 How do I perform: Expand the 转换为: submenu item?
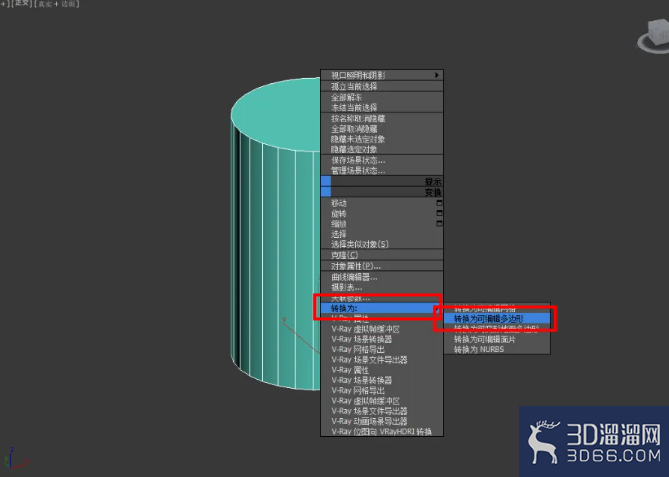pyautogui.click(x=382, y=308)
